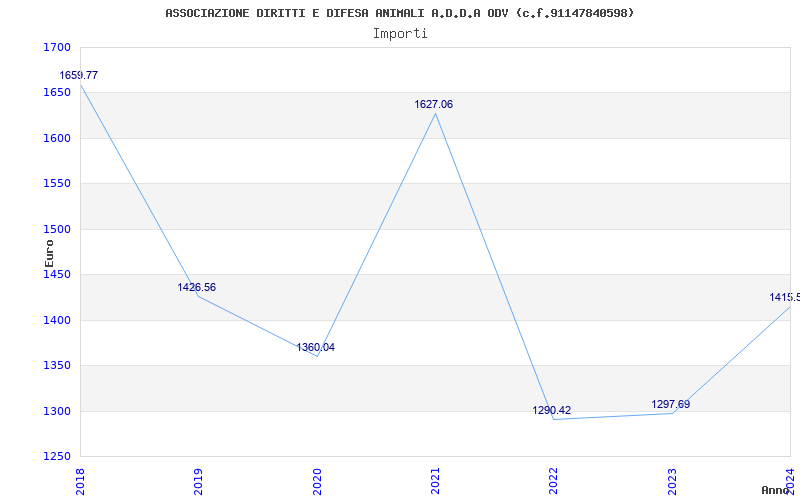The image size is (800, 500).
Task: Click the 1297.69 data label
Action: [x=670, y=404]
